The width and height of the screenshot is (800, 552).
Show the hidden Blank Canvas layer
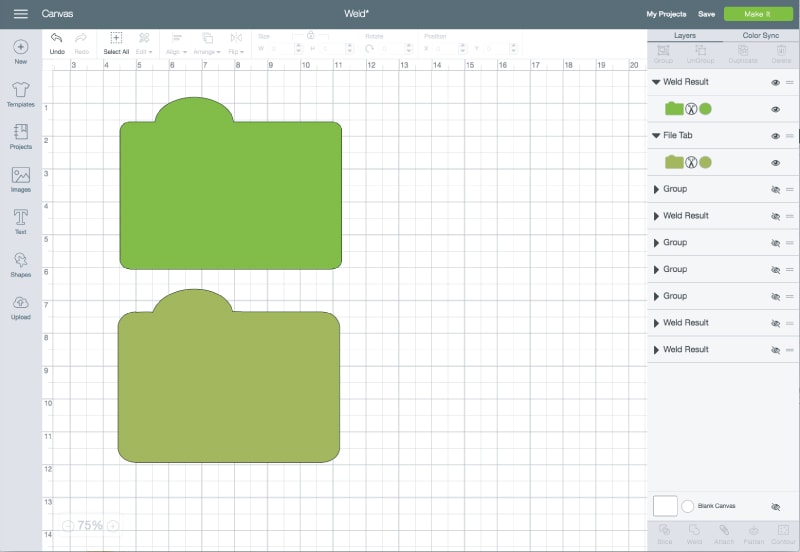click(775, 507)
